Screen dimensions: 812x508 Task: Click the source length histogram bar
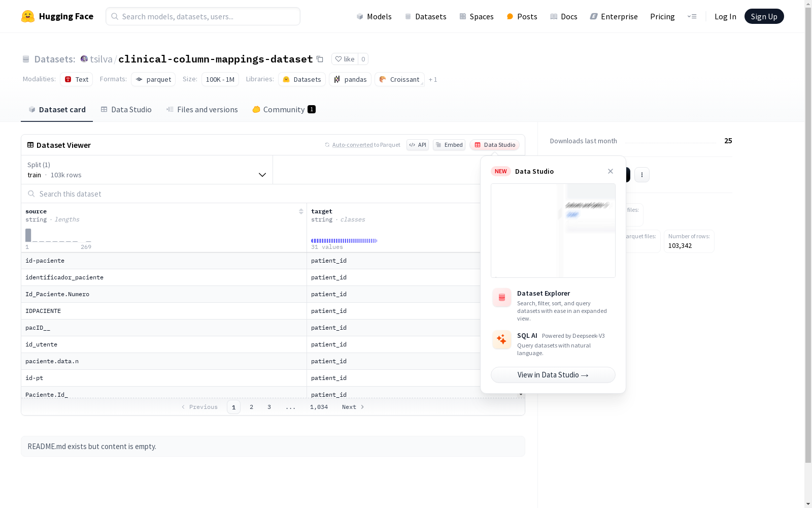(x=28, y=235)
